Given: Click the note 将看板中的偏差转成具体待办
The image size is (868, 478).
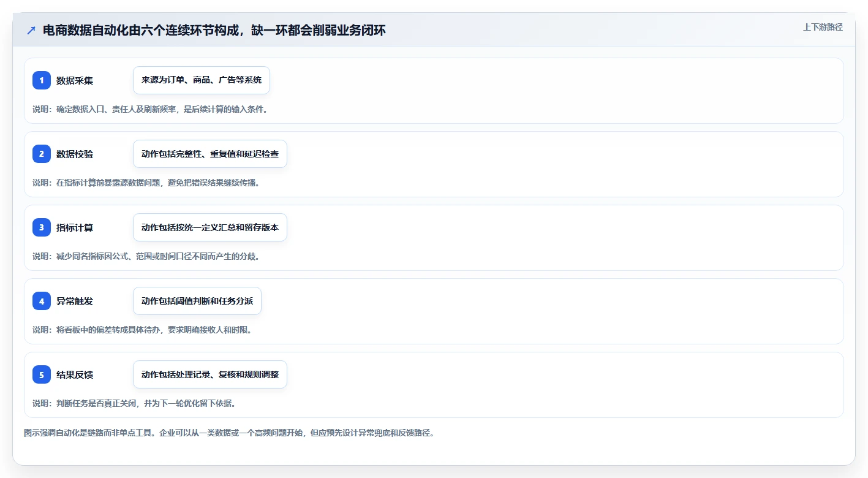Looking at the screenshot, I should pos(108,330).
